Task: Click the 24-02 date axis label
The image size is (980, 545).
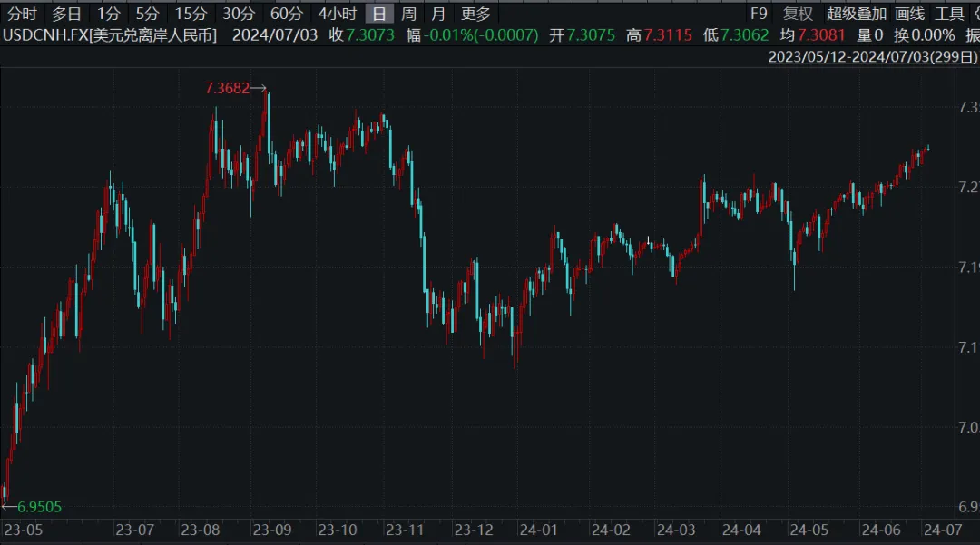Action: pos(611,530)
